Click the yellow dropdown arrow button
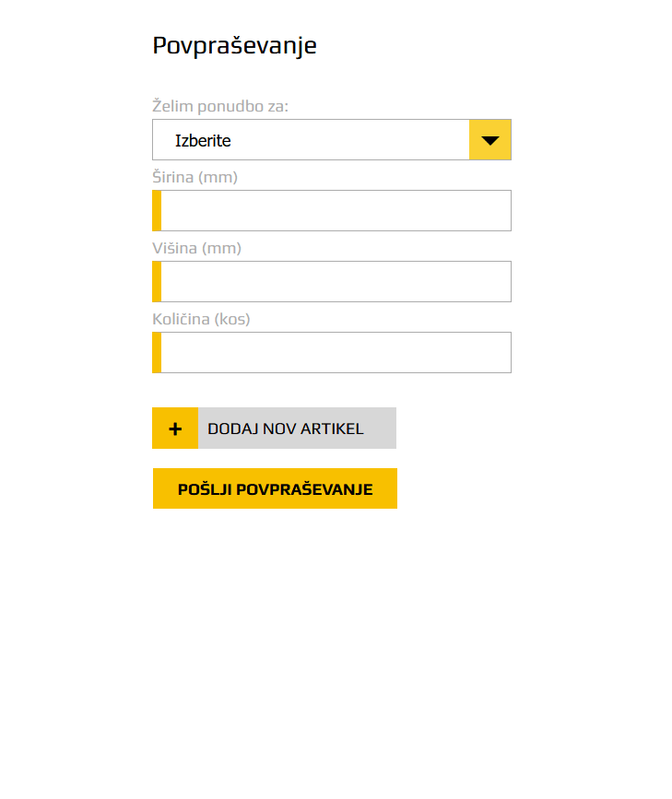 [490, 140]
